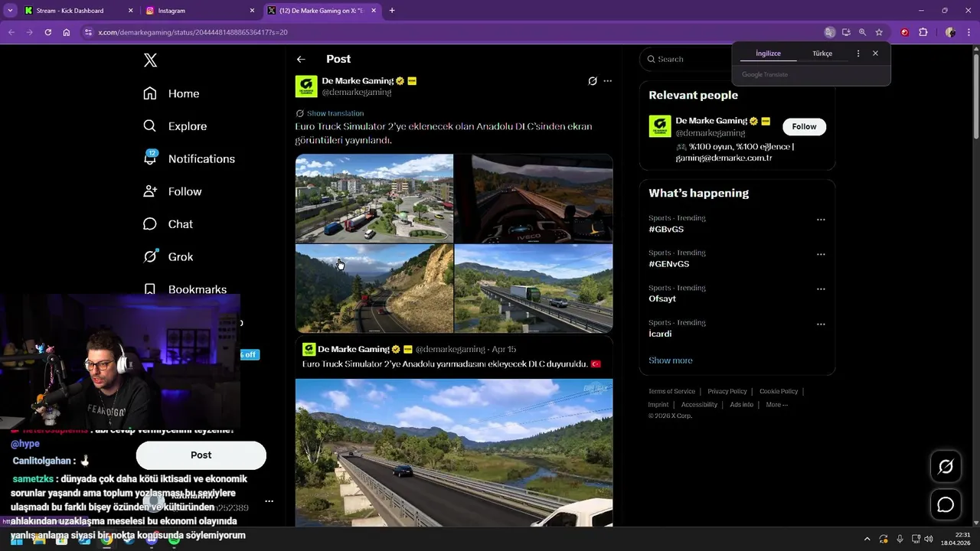Open Accessibility footer link
Viewport: 980px width, 551px height.
pyautogui.click(x=699, y=404)
